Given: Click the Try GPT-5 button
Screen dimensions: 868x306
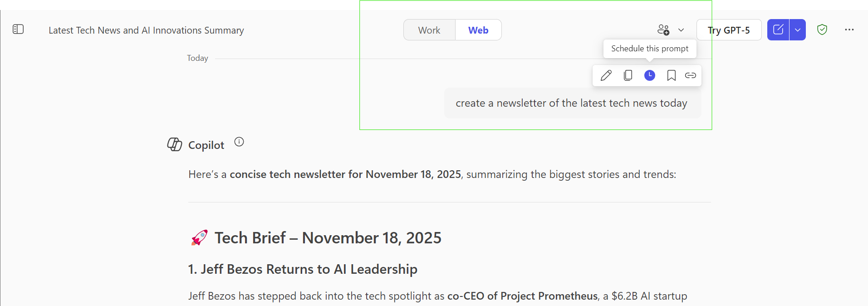Looking at the screenshot, I should pyautogui.click(x=729, y=30).
